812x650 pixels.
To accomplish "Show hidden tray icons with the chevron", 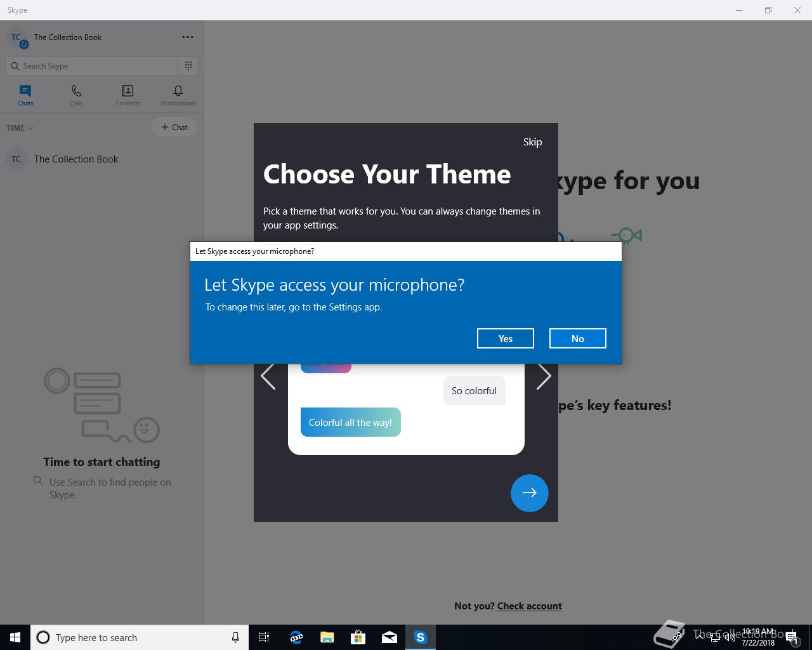I will (700, 637).
